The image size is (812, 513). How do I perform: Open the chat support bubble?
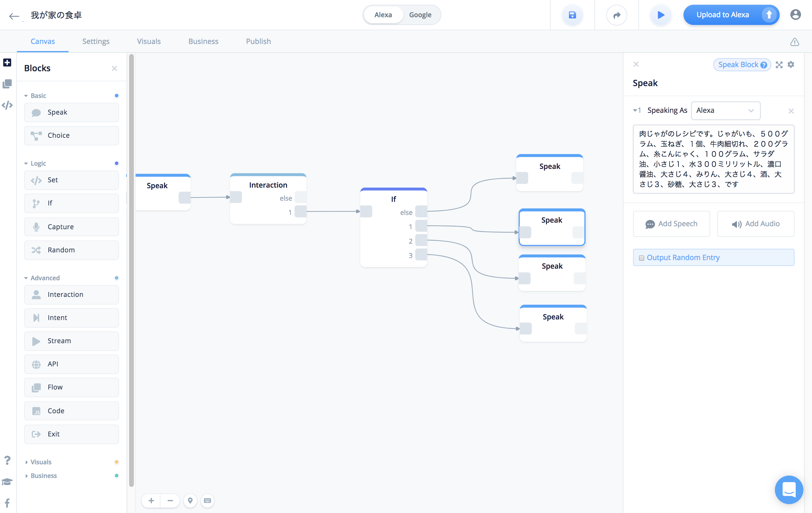789,489
